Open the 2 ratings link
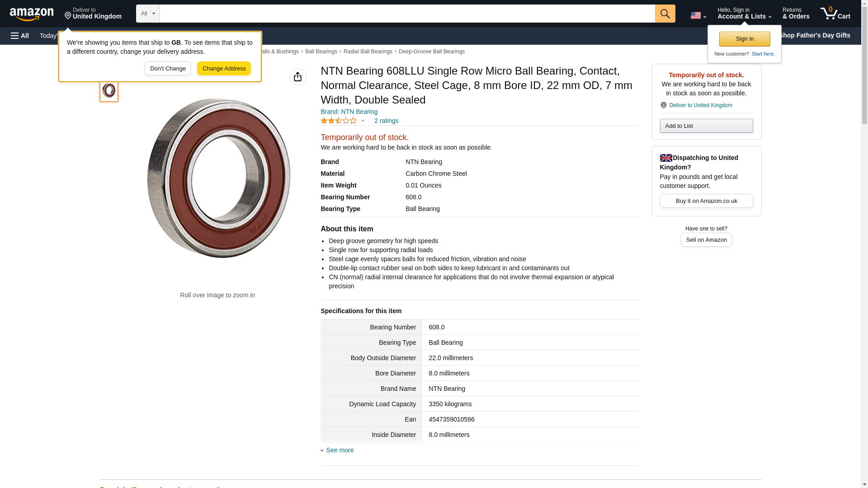Viewport: 868px width, 488px height. click(386, 121)
